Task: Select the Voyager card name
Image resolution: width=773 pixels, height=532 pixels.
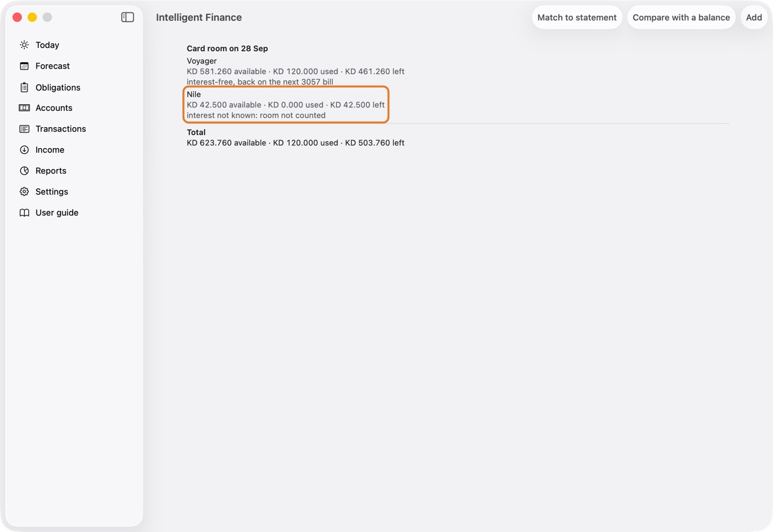Action: (x=202, y=61)
